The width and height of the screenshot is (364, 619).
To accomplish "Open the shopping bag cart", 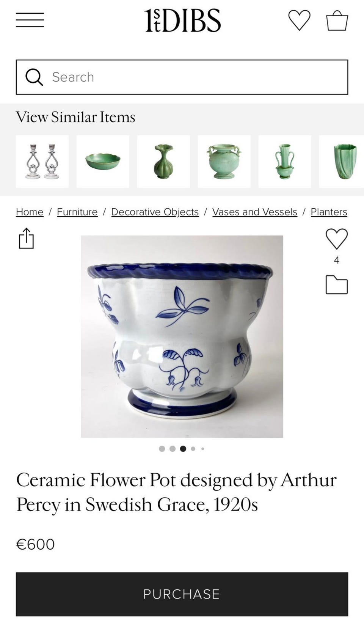I will point(337,20).
